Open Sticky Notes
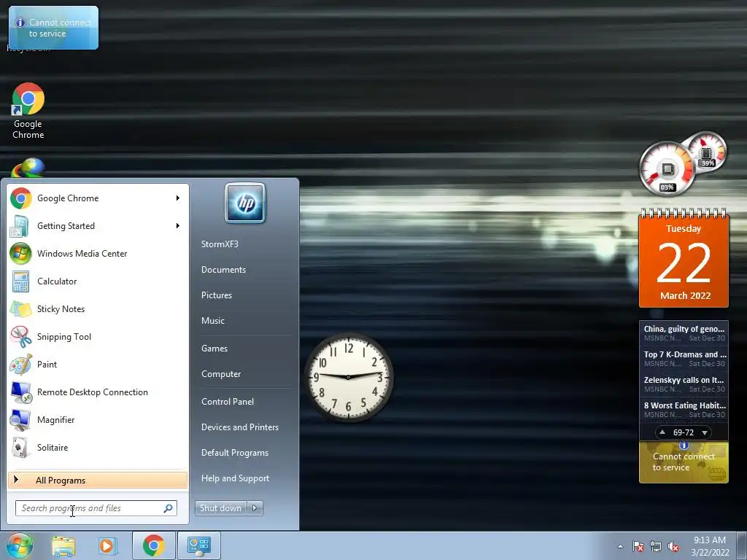Screen dimensions: 747x560 pyautogui.click(x=98, y=308)
